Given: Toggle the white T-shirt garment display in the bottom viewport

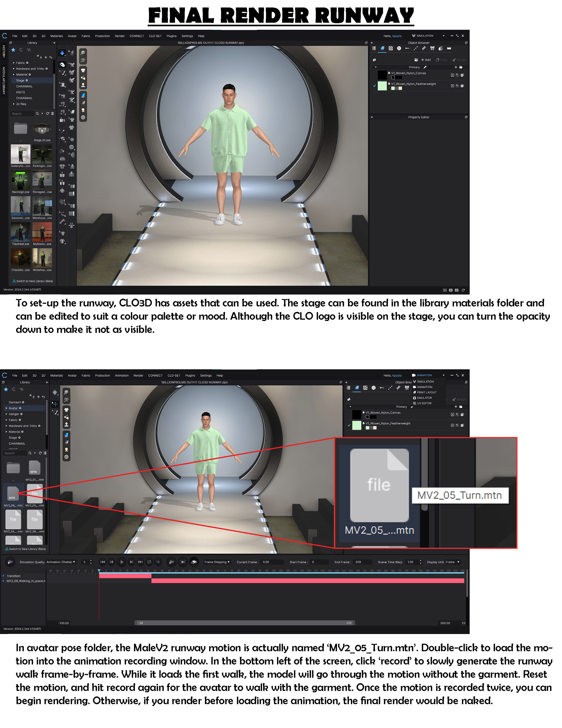Looking at the screenshot, I should [x=66, y=410].
